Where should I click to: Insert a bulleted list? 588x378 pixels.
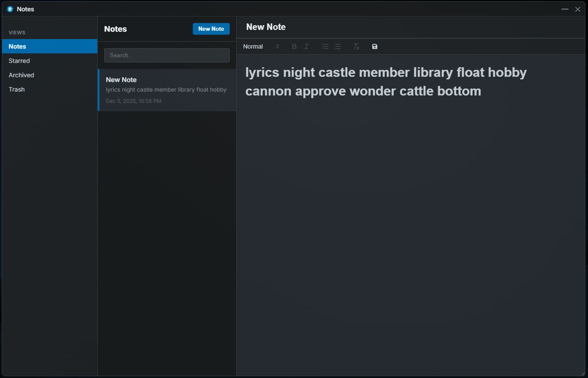point(337,46)
